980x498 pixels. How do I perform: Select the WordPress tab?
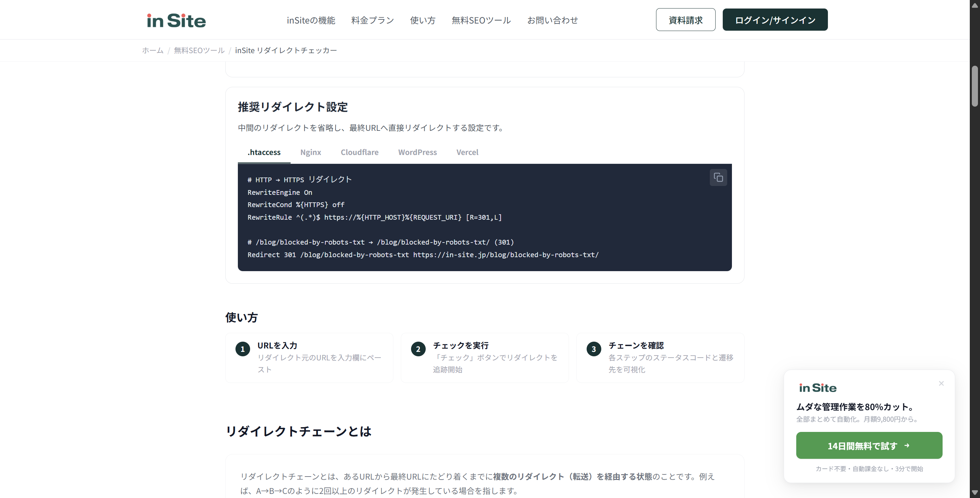pyautogui.click(x=417, y=152)
